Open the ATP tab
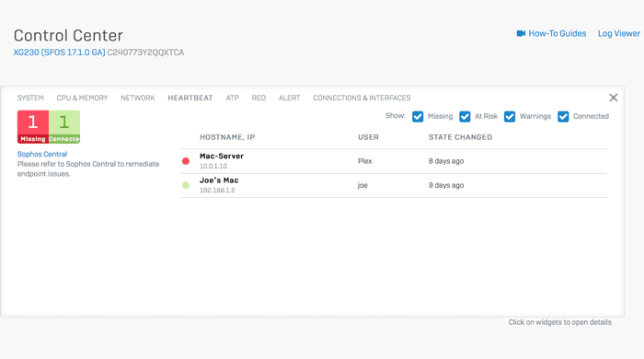 [232, 98]
